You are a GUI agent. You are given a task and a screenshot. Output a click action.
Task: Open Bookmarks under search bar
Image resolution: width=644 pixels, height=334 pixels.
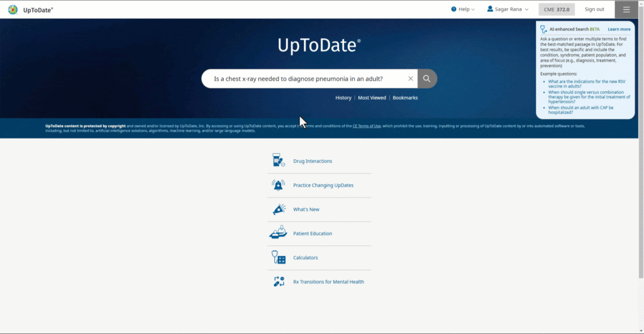pyautogui.click(x=405, y=98)
